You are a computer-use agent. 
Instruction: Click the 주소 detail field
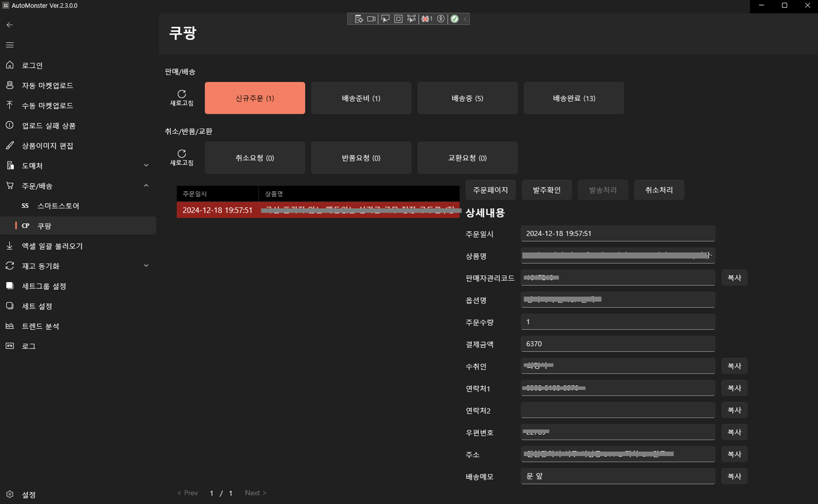tap(618, 454)
